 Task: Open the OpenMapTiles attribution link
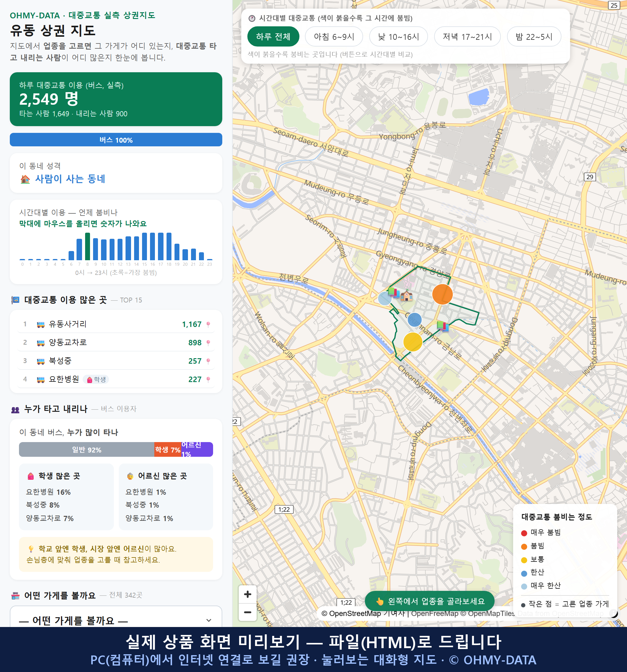pyautogui.click(x=488, y=613)
